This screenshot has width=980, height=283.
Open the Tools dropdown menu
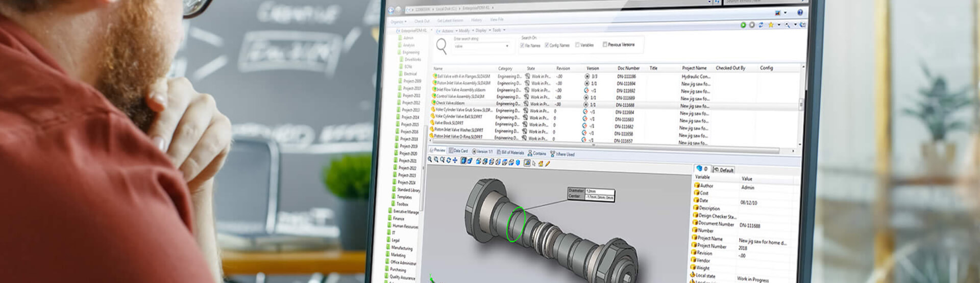point(498,30)
